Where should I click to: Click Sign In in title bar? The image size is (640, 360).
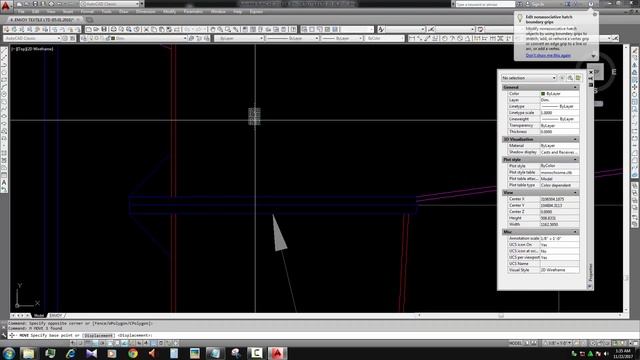pyautogui.click(x=538, y=4)
